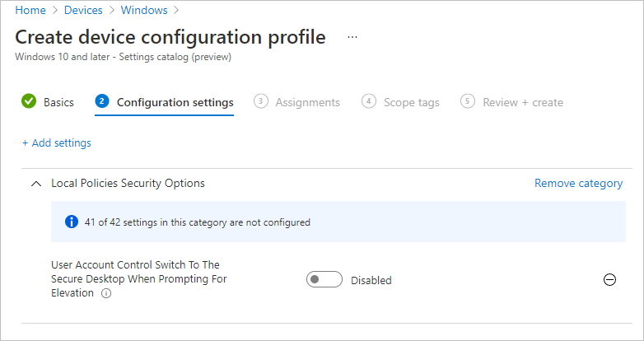Open the ellipsis more options menu
The width and height of the screenshot is (644, 341).
tap(352, 38)
